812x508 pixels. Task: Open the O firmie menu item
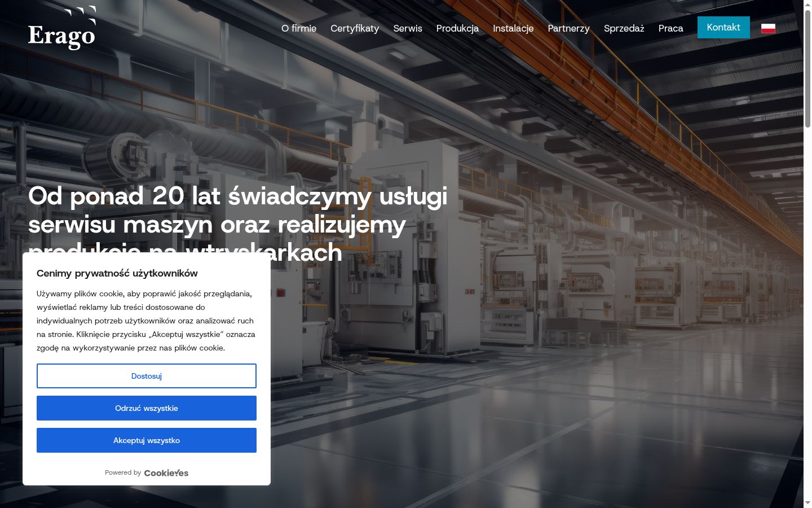(x=299, y=28)
